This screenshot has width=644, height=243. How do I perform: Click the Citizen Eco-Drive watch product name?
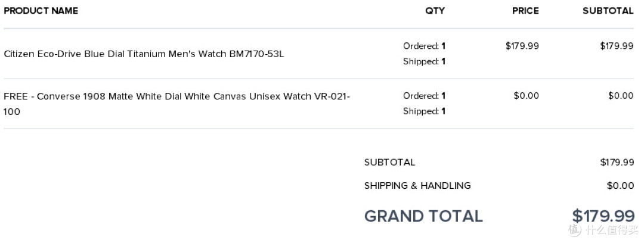click(144, 54)
